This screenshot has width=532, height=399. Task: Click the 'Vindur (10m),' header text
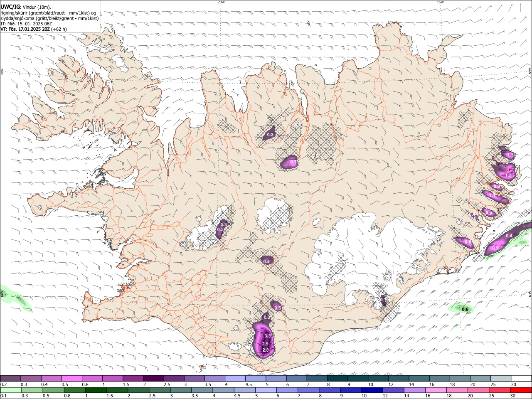(x=36, y=7)
